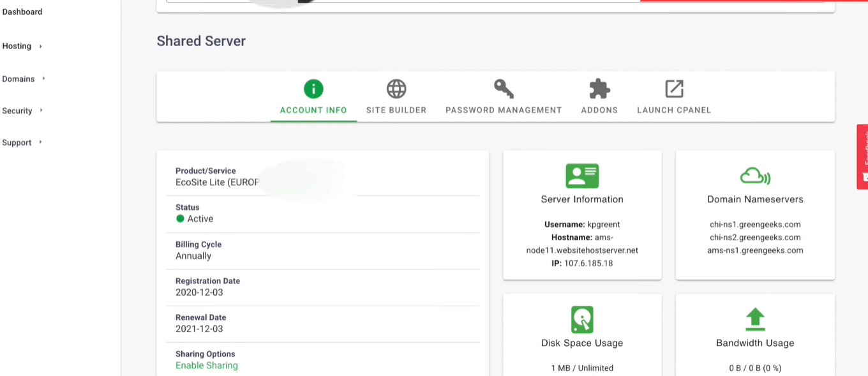Image resolution: width=868 pixels, height=376 pixels.
Task: Click the Disk Space Usage drive icon
Action: (x=582, y=319)
